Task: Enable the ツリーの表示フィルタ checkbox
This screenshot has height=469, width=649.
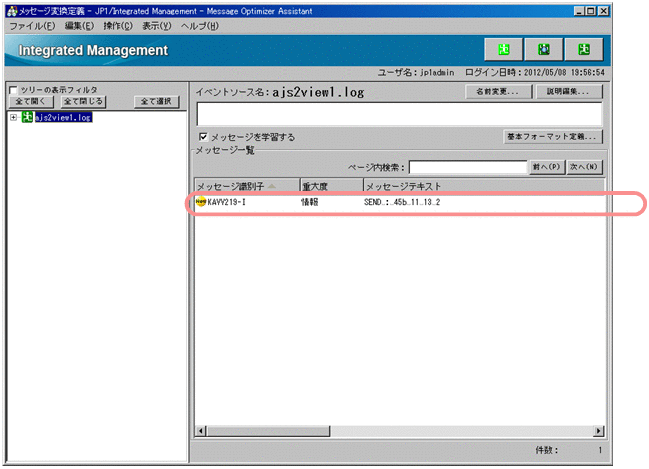Action: tap(13, 90)
